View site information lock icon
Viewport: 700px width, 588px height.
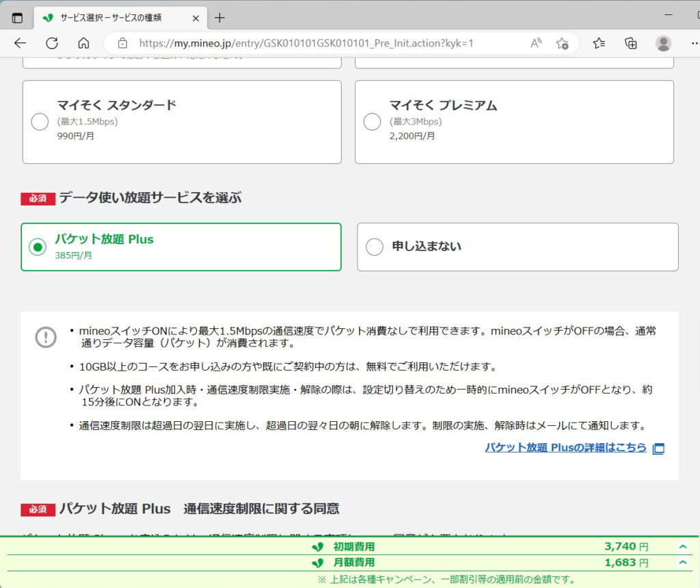[122, 43]
